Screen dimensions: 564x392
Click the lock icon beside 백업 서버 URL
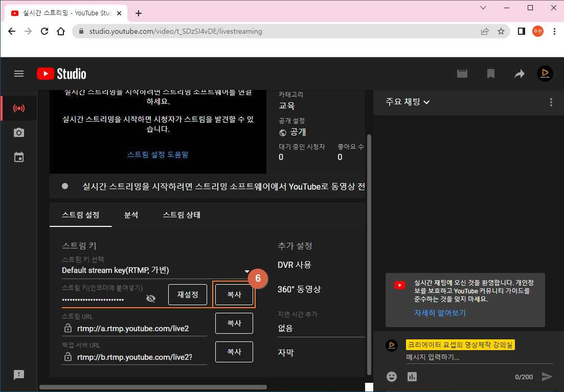coord(67,357)
